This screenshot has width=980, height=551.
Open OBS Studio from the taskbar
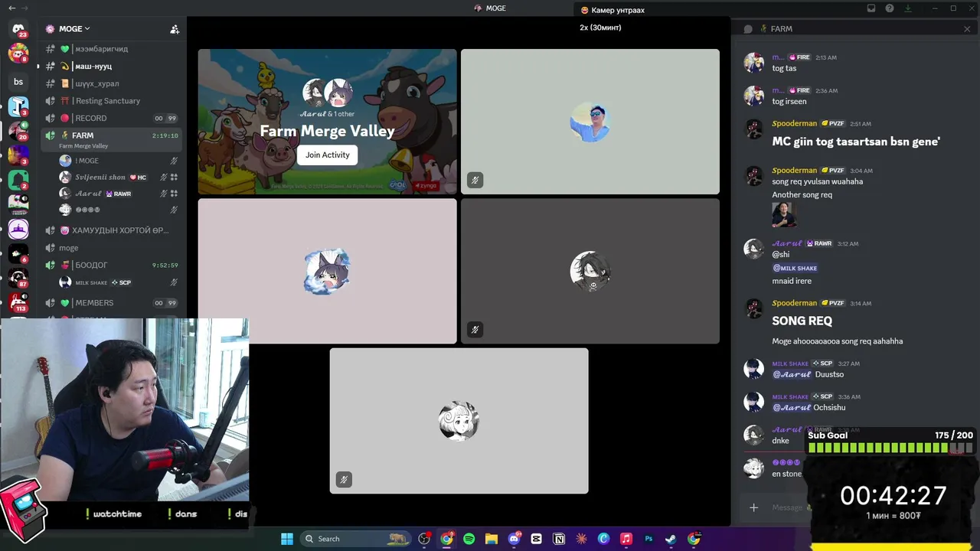(424, 539)
